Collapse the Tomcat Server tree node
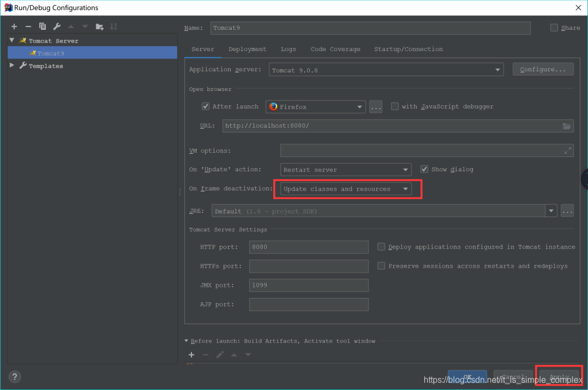Viewport: 588px width, 390px height. (x=12, y=40)
